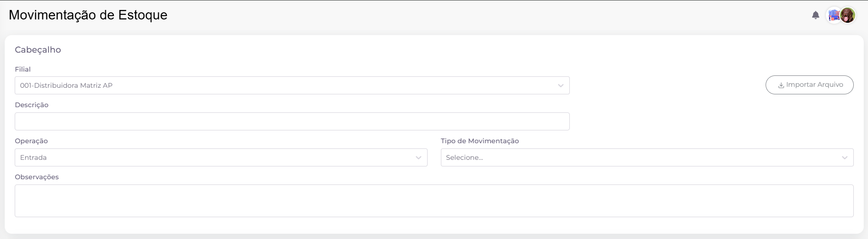The image size is (868, 239).
Task: Open the user profile avatar
Action: pos(848,15)
